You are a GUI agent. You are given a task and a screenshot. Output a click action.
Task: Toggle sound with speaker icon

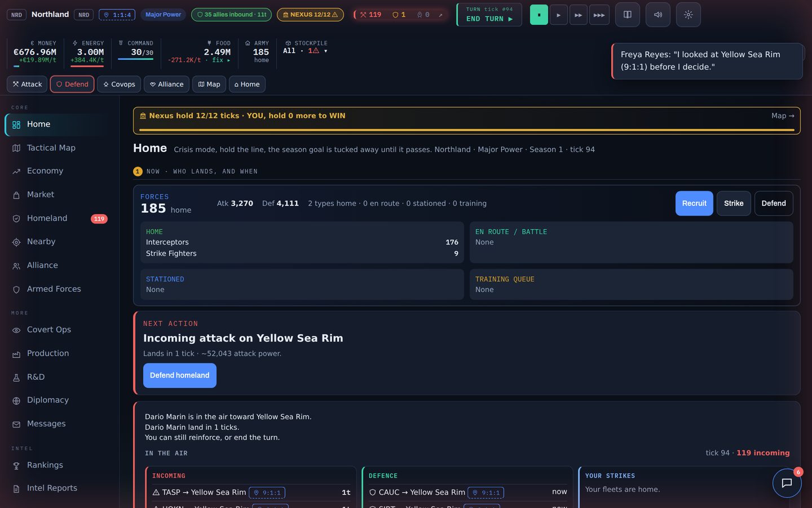click(x=657, y=15)
